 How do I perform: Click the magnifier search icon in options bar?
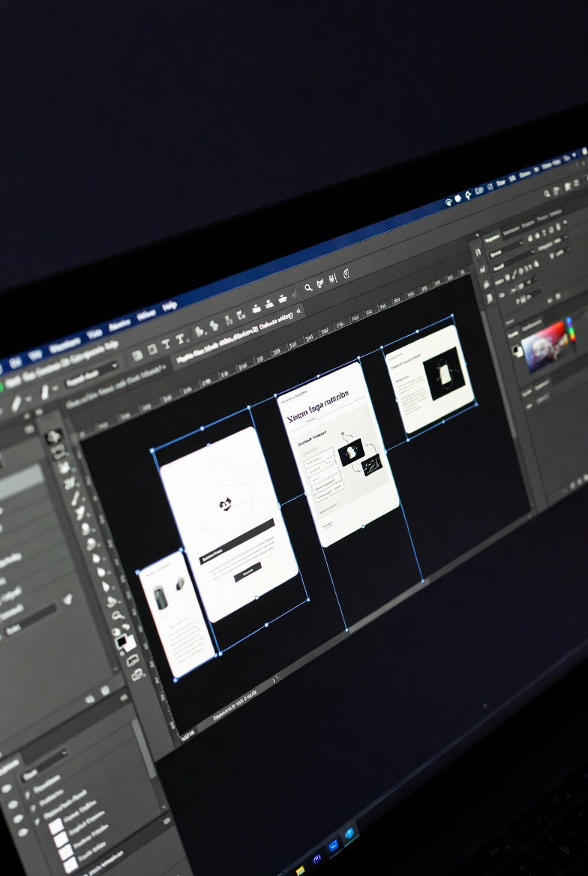[308, 287]
